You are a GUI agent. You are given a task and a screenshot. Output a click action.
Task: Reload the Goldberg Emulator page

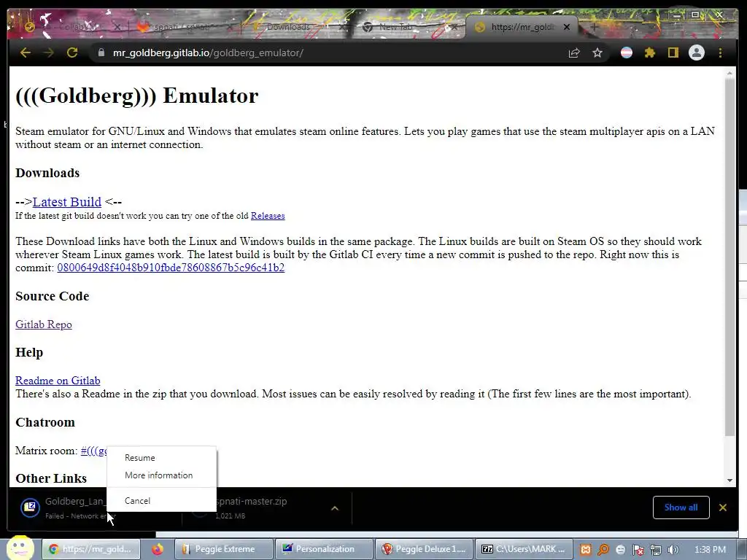pyautogui.click(x=72, y=52)
